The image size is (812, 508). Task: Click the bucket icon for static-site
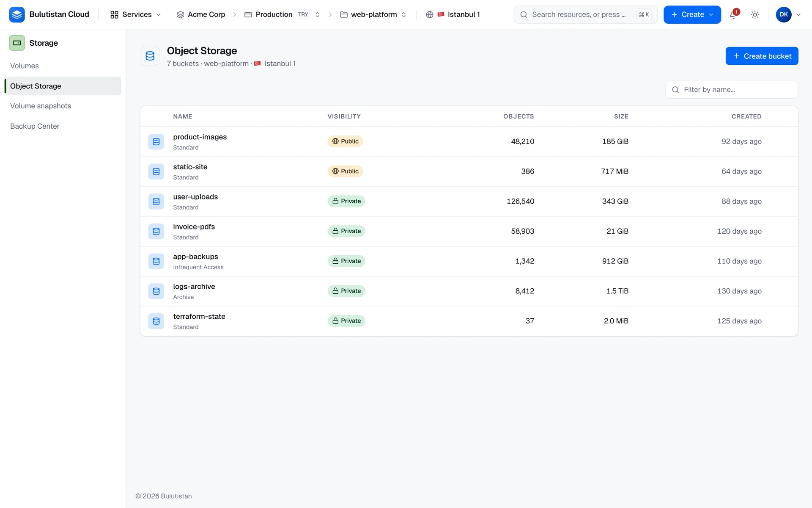pyautogui.click(x=156, y=171)
